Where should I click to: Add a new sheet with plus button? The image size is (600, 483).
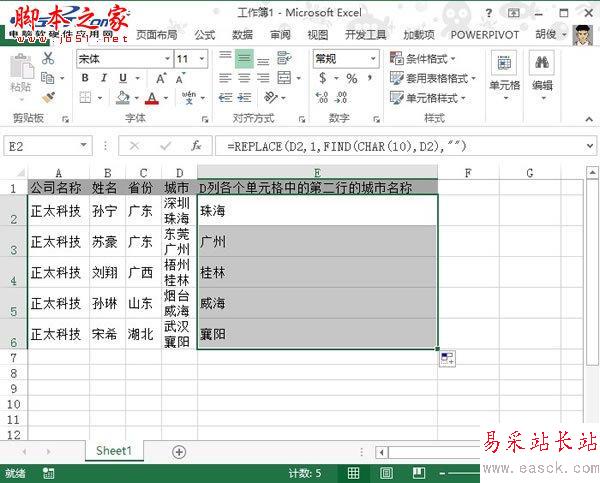coord(179,452)
